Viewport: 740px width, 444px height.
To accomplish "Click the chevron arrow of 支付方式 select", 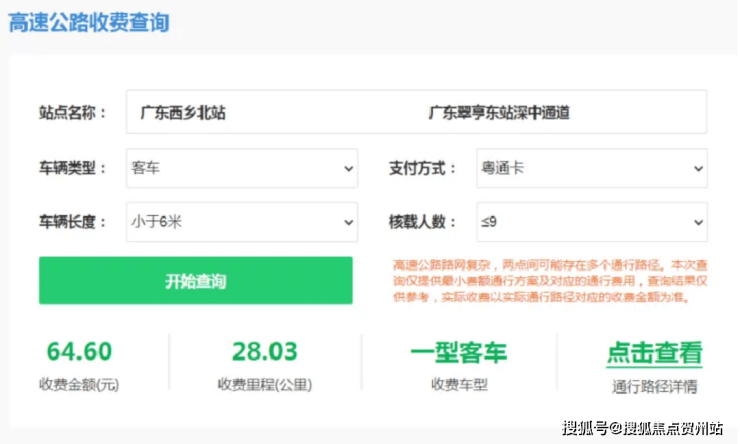I will click(698, 168).
